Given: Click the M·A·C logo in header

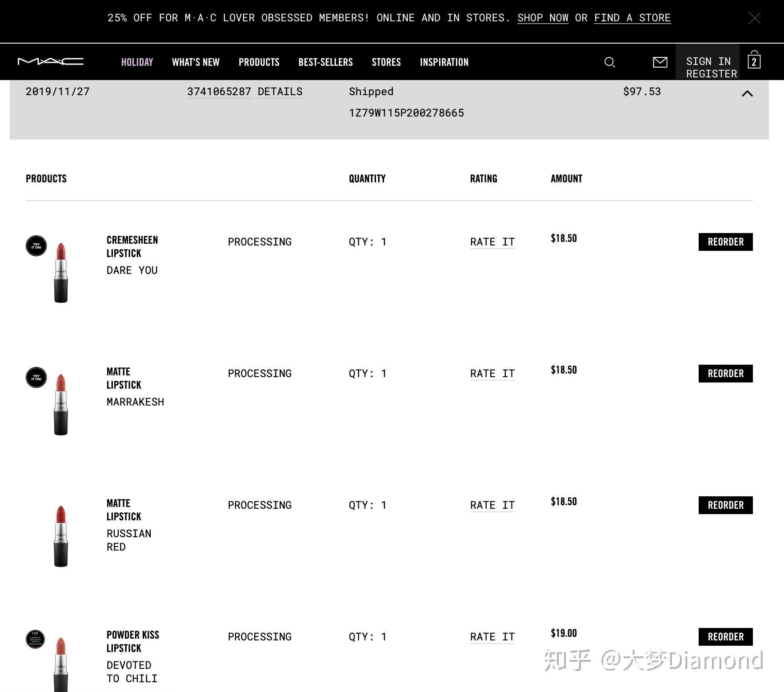Looking at the screenshot, I should coord(50,61).
